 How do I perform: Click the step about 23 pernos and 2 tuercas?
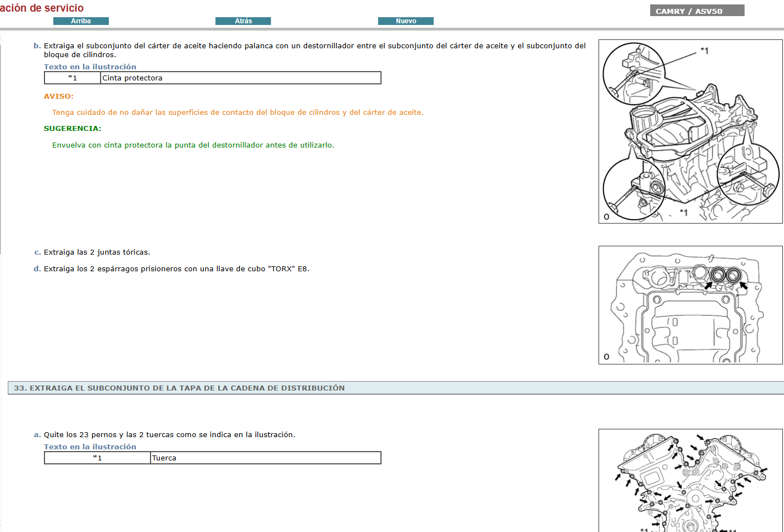click(x=169, y=435)
